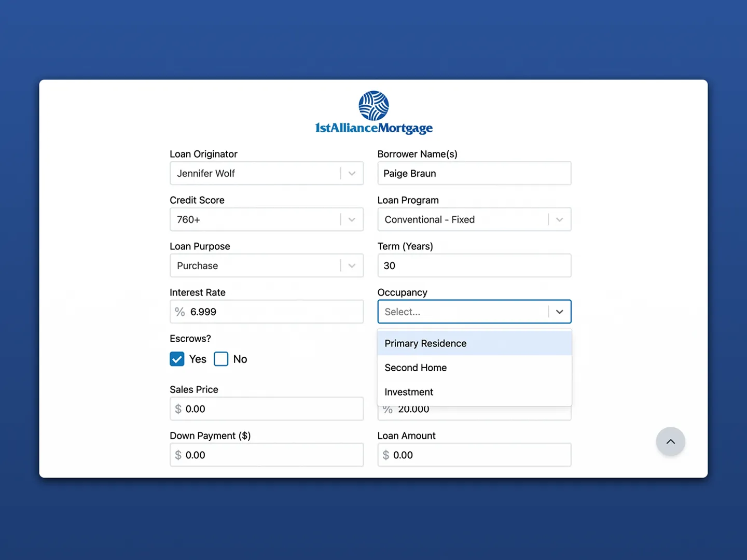Check the No escrows checkbox
This screenshot has height=560, width=747.
coord(221,359)
